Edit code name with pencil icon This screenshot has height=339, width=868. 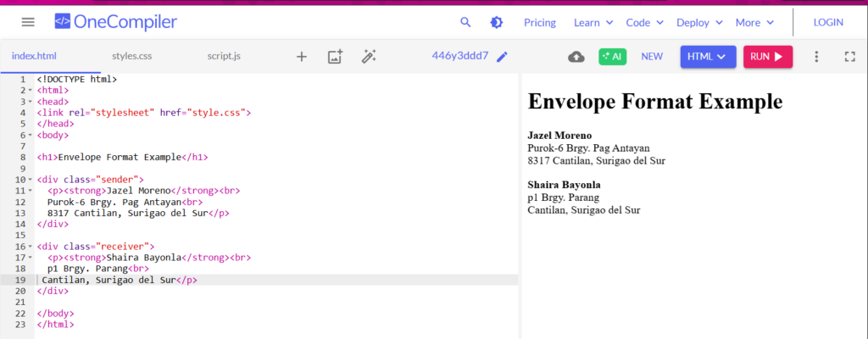503,57
